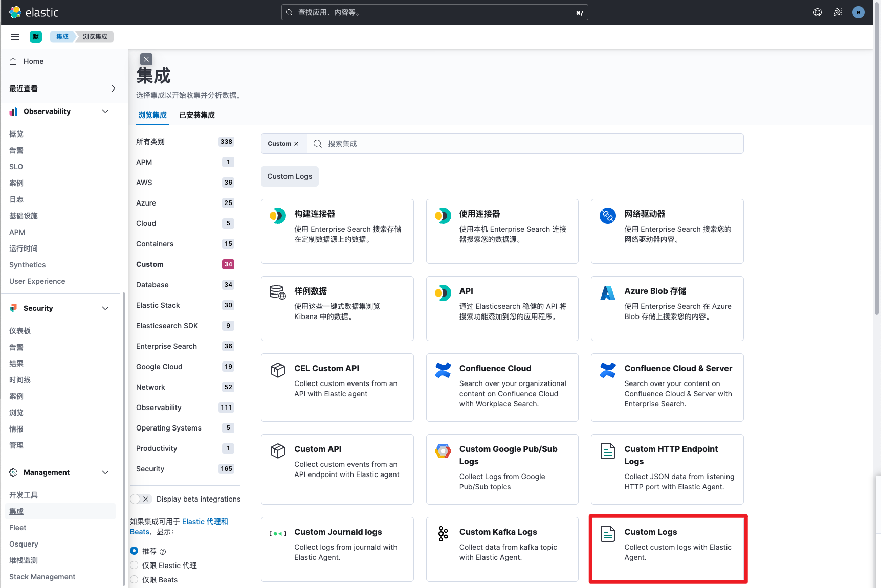This screenshot has width=881, height=588.
Task: Select the 所有类别 category filter
Action: (185, 142)
